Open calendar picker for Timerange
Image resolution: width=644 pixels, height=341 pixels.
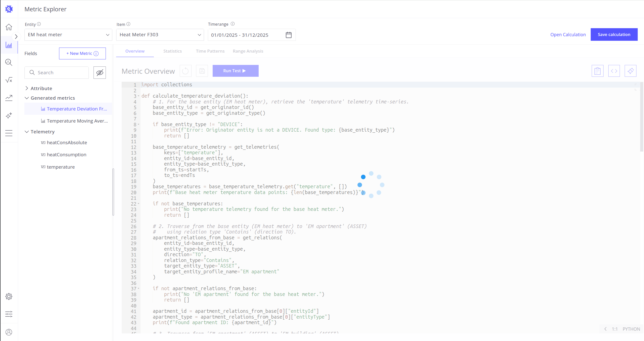[x=289, y=35]
